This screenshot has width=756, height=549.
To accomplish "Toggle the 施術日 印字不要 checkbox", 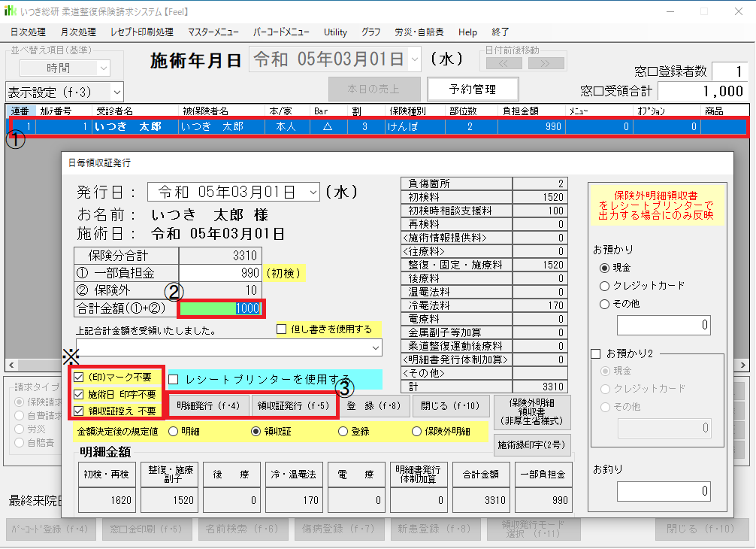I will 79,394.
